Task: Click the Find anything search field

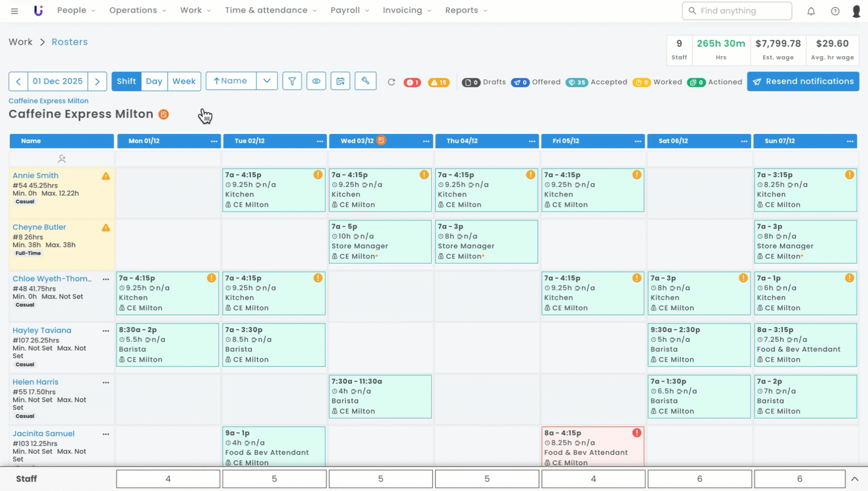Action: pyautogui.click(x=737, y=11)
